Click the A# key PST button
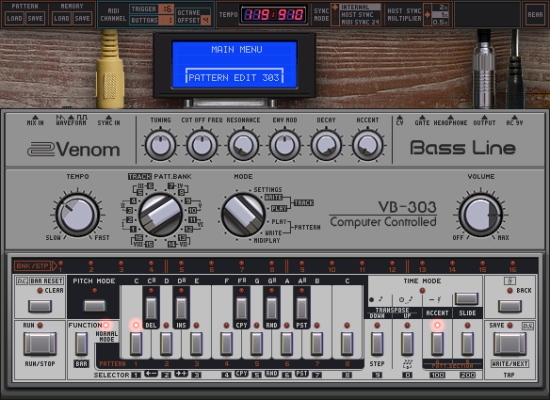550x400 pixels. [x=302, y=308]
